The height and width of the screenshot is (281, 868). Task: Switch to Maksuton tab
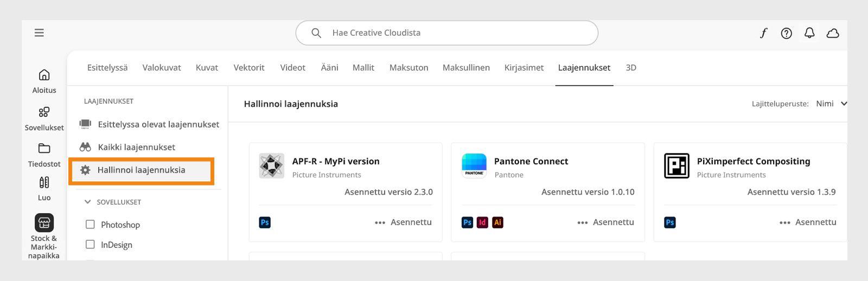409,68
